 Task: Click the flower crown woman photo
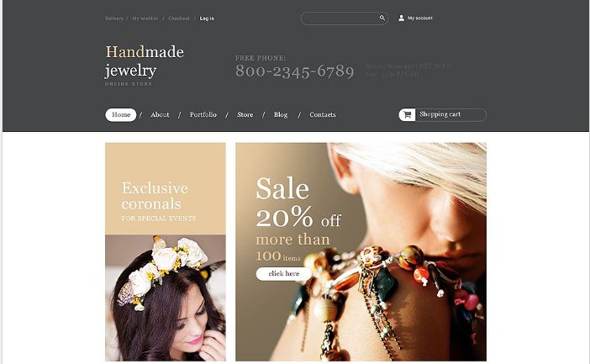click(x=166, y=298)
